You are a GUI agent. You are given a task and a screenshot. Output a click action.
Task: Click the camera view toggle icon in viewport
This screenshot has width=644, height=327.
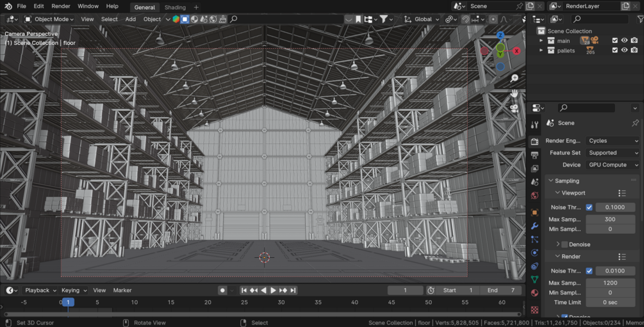(x=514, y=108)
